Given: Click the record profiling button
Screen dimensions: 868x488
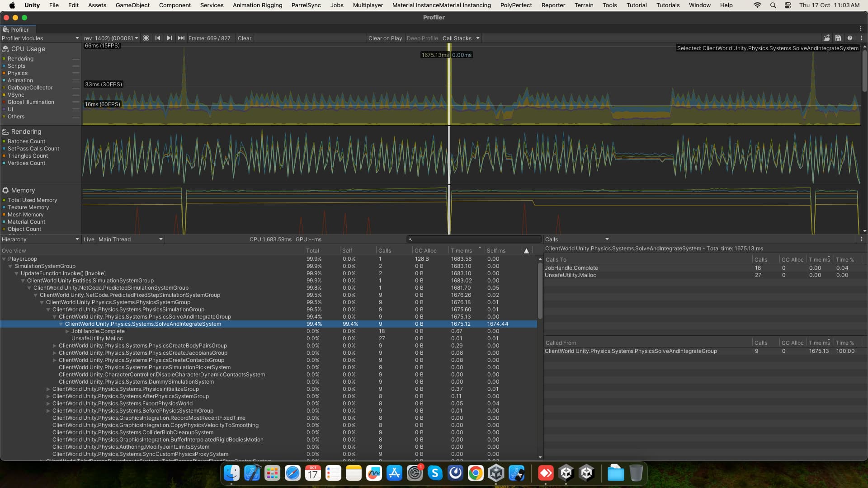Looking at the screenshot, I should [x=146, y=38].
